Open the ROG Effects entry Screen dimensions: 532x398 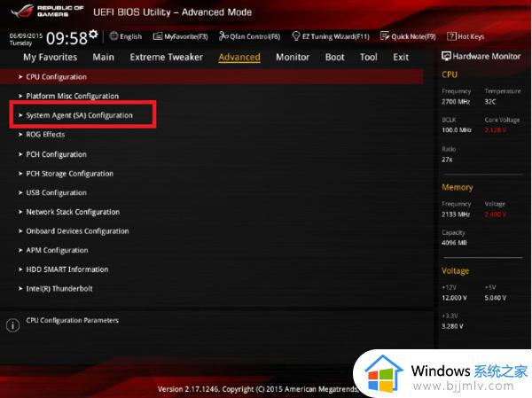pos(45,135)
